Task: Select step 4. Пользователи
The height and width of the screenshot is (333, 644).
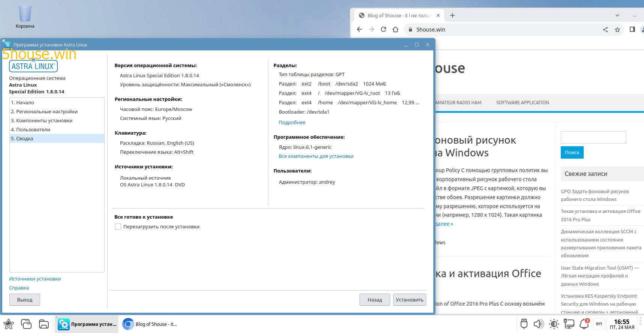Action: point(57,129)
